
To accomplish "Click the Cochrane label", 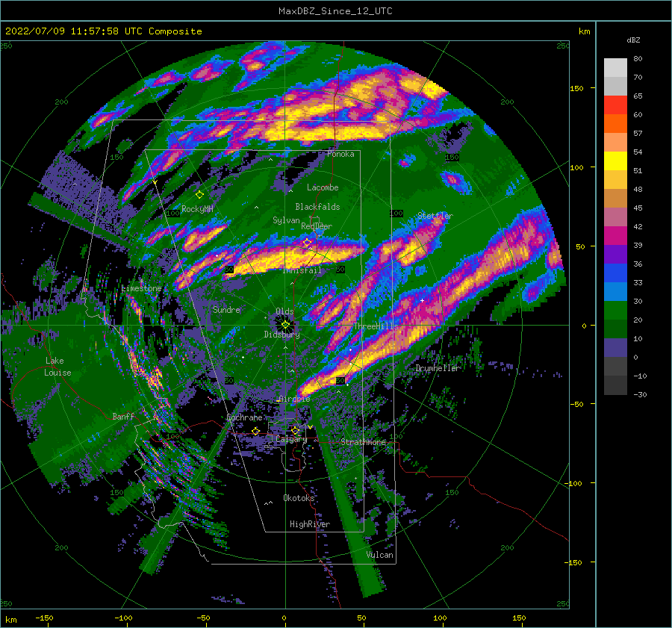I will (244, 417).
